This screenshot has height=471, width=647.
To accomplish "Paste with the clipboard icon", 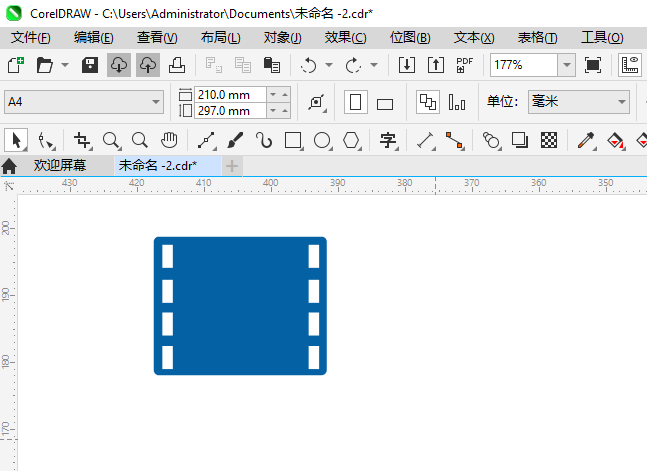I will 272,65.
